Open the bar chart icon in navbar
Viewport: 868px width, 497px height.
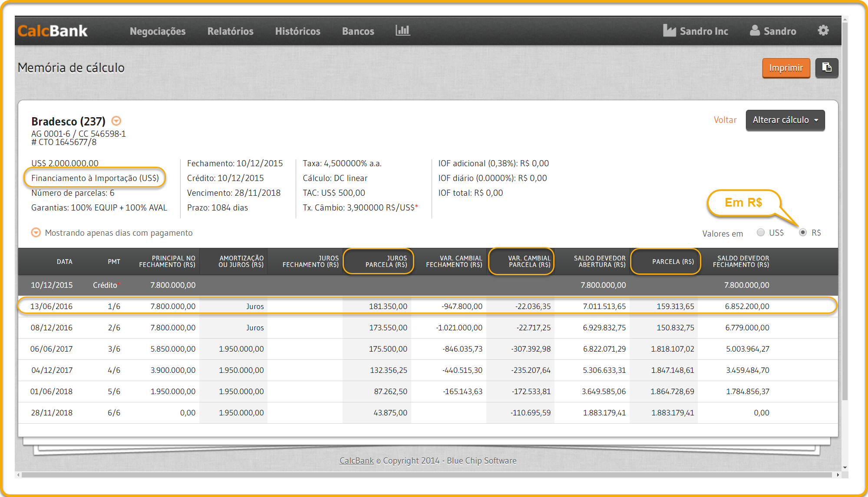(403, 30)
